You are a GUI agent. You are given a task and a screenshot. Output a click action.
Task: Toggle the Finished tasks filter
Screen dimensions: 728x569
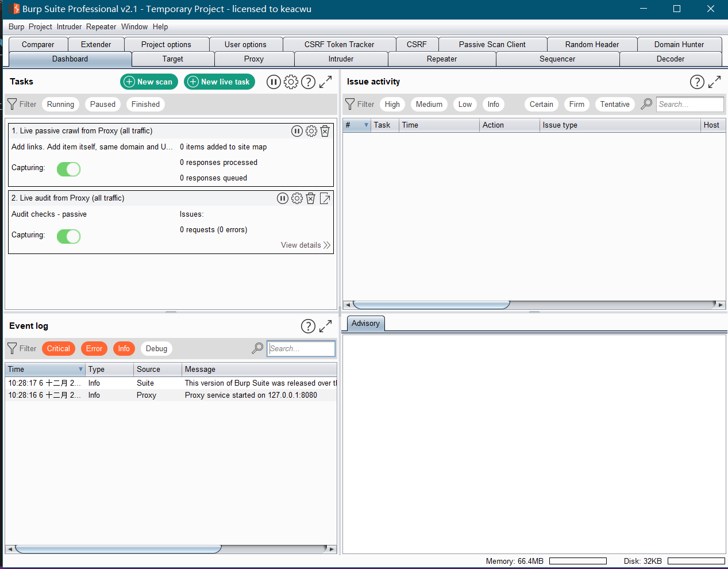(x=145, y=104)
